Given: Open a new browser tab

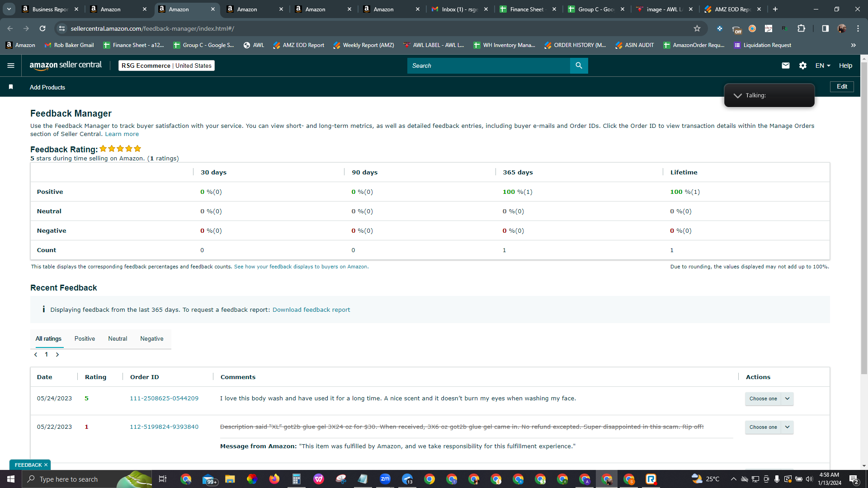Looking at the screenshot, I should [x=775, y=9].
